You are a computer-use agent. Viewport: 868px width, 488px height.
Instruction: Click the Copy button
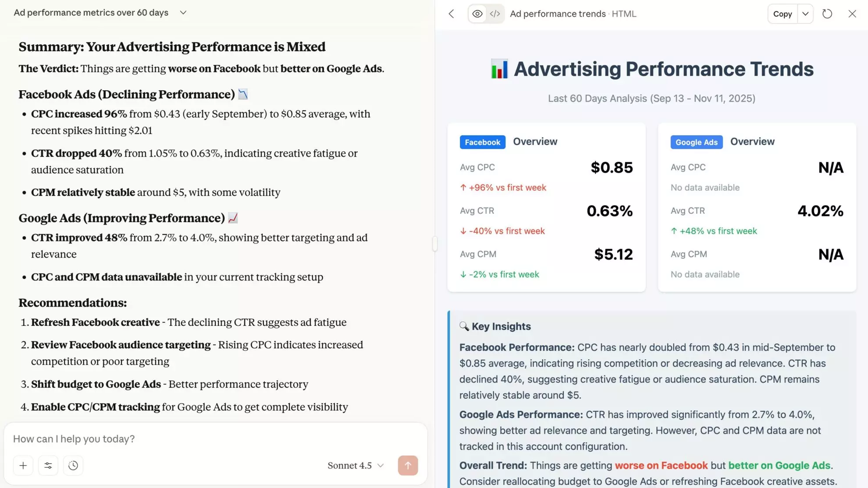(782, 14)
